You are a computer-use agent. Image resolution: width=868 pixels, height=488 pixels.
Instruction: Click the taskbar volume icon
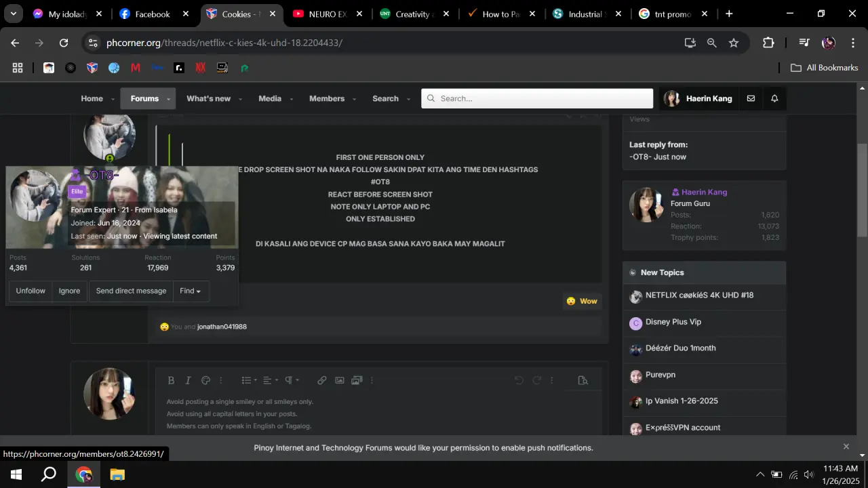point(808,474)
